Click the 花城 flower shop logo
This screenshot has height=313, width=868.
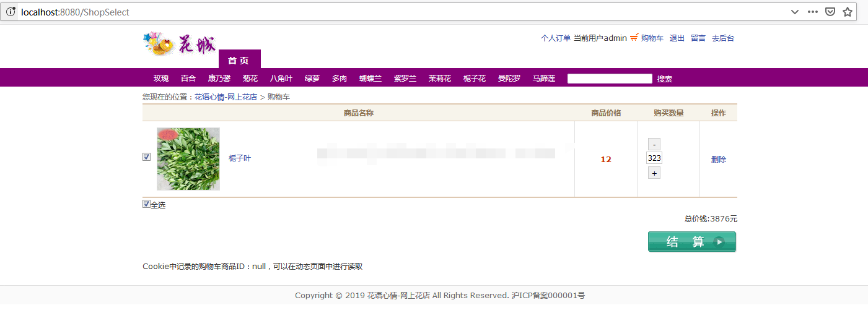tap(180, 44)
